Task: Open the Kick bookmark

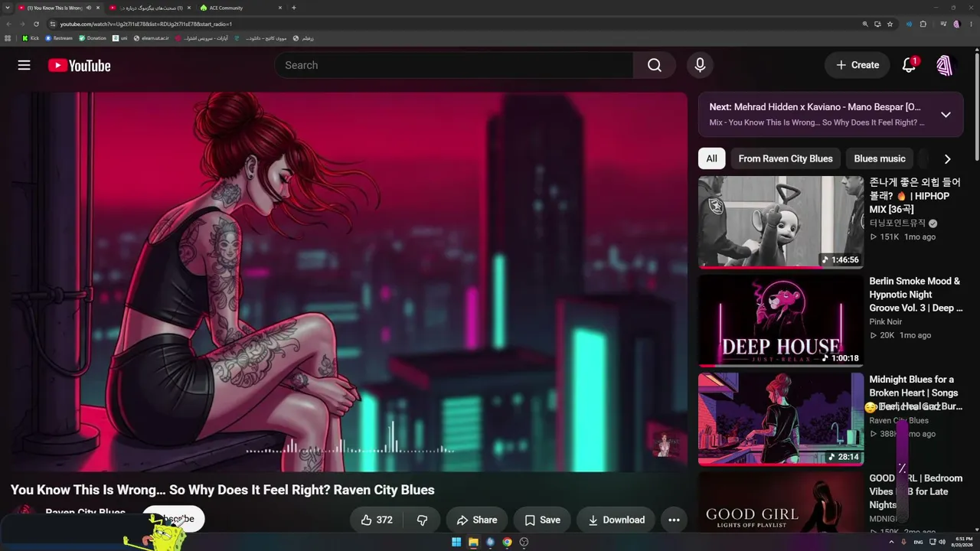Action: [x=31, y=37]
